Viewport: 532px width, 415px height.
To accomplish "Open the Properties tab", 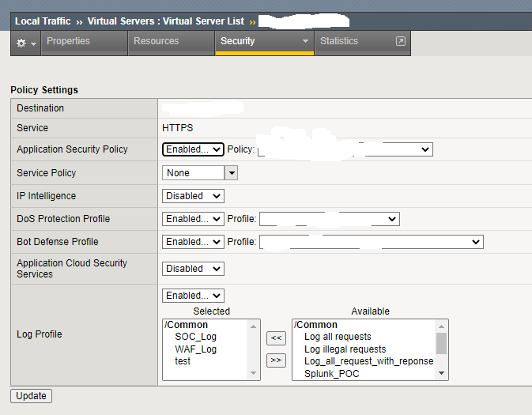I will [x=68, y=41].
